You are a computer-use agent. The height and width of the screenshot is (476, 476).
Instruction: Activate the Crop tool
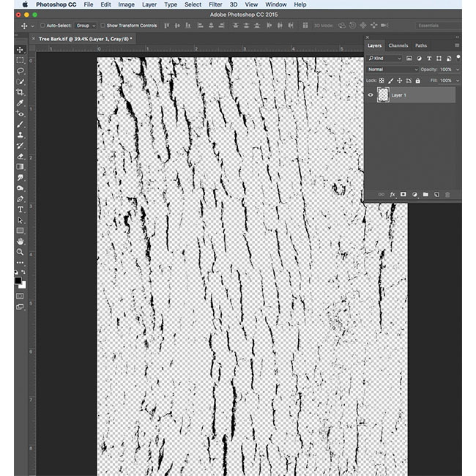coord(21,92)
